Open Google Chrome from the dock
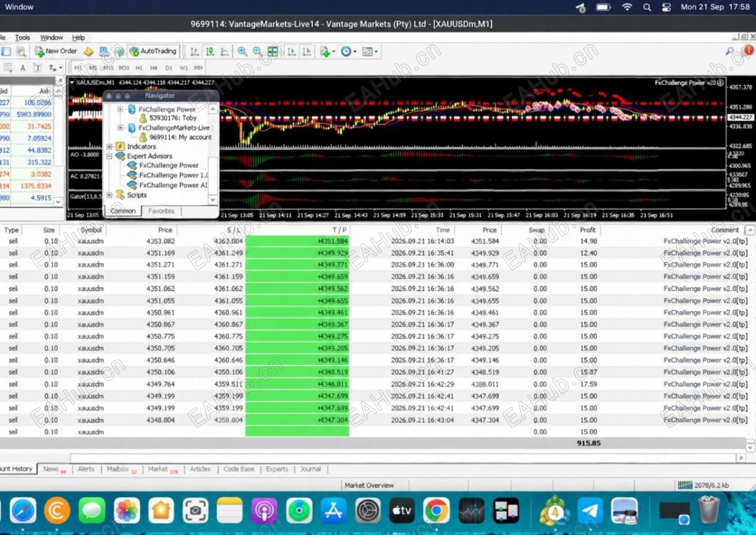Image resolution: width=756 pixels, height=535 pixels. click(436, 510)
